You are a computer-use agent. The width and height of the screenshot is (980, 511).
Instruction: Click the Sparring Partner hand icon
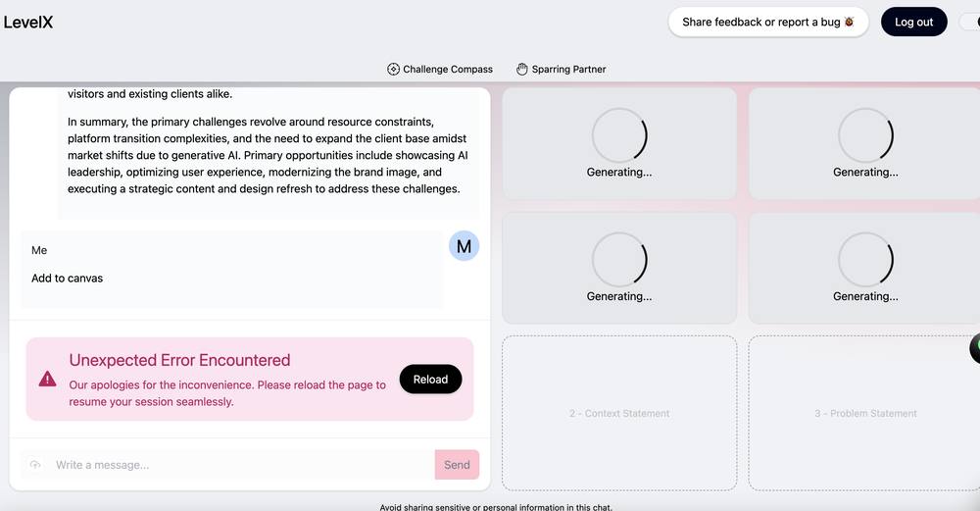pos(522,70)
